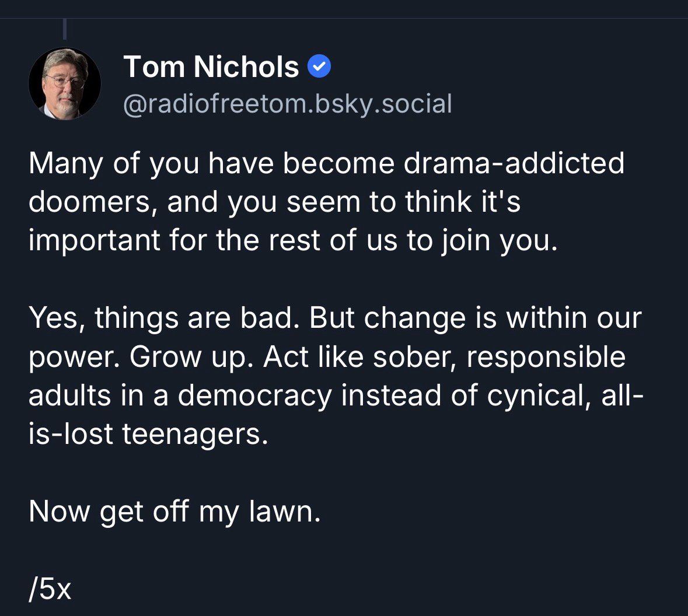Open the @radiofreetom.bsky.social handle link
The height and width of the screenshot is (616, 688).
point(288,104)
